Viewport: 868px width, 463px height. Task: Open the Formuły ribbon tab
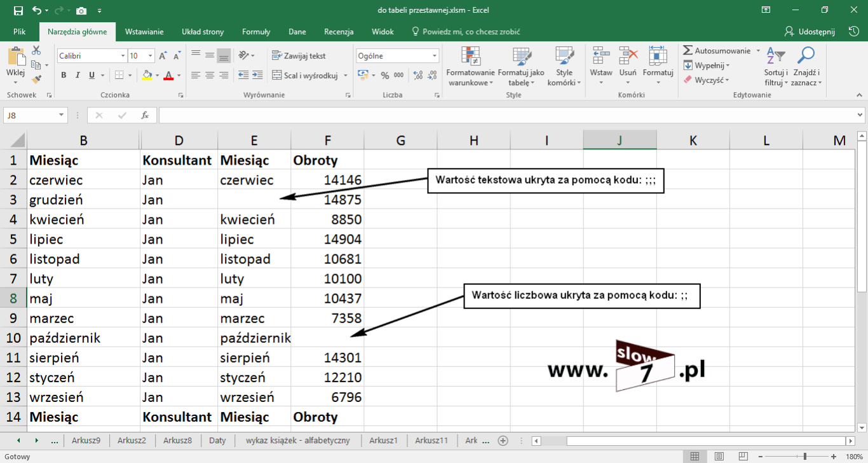pos(256,32)
